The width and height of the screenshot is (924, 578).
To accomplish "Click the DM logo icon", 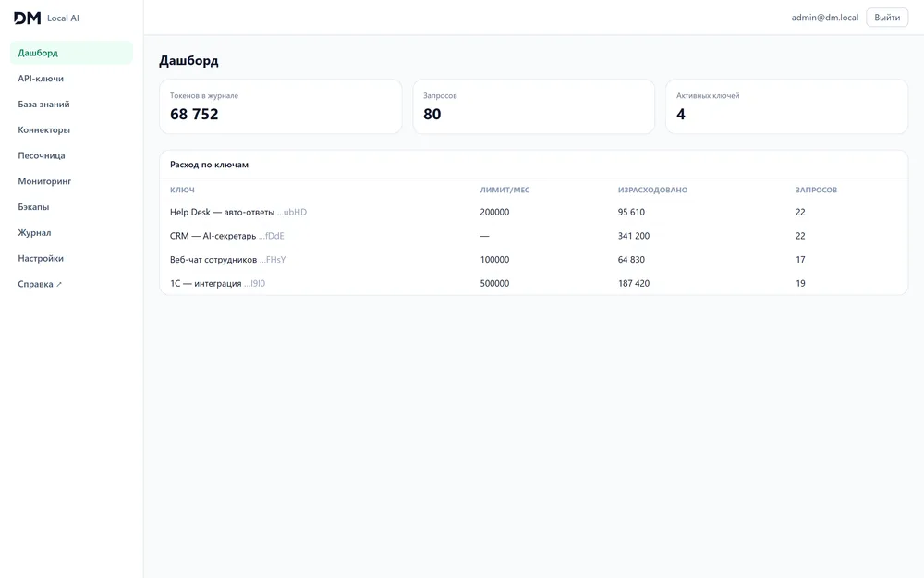I will coord(27,18).
